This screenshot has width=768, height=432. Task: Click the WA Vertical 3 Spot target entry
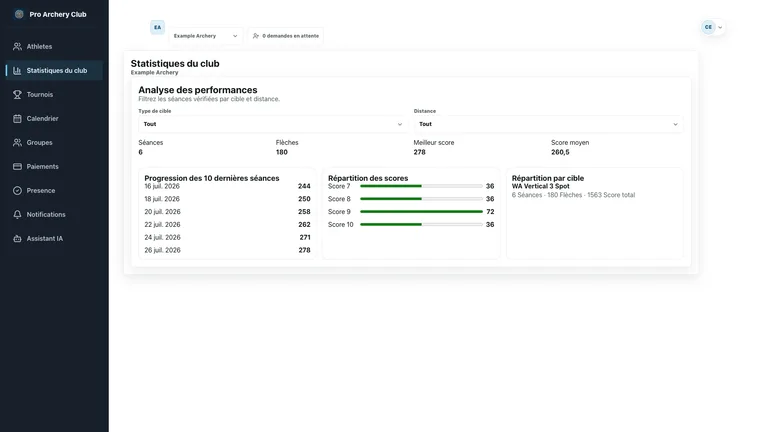point(541,186)
